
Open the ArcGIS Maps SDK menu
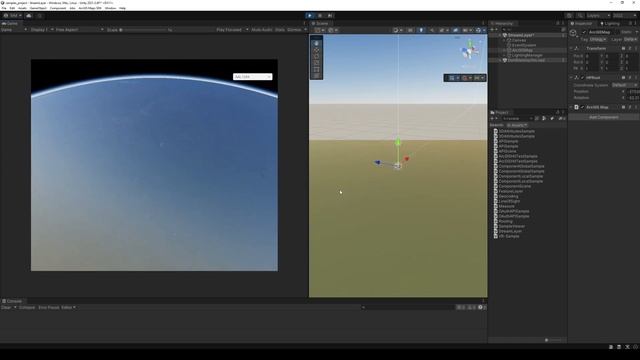[x=90, y=8]
